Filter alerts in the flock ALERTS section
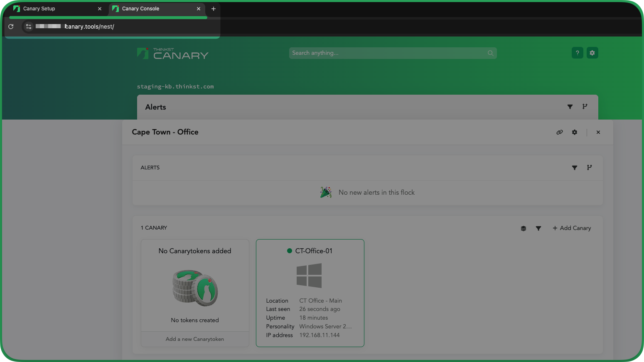 (x=575, y=168)
